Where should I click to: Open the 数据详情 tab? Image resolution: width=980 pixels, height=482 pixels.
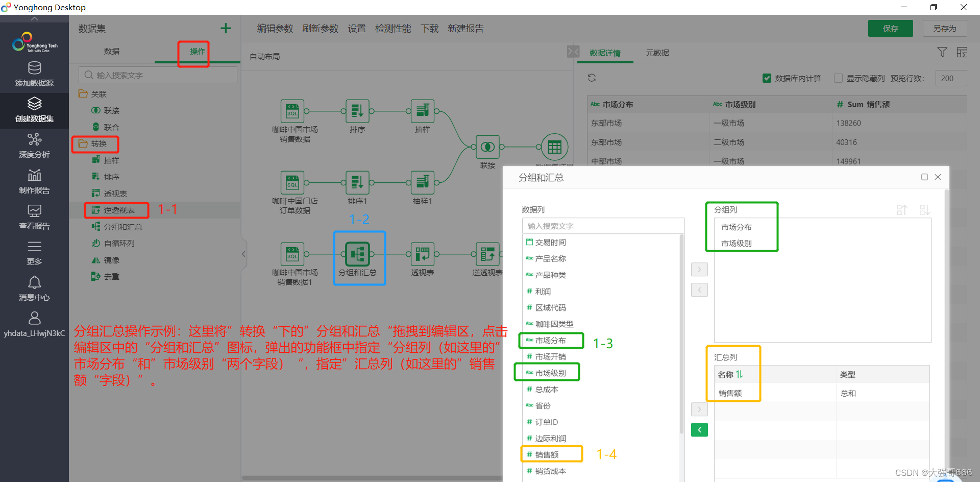click(605, 53)
